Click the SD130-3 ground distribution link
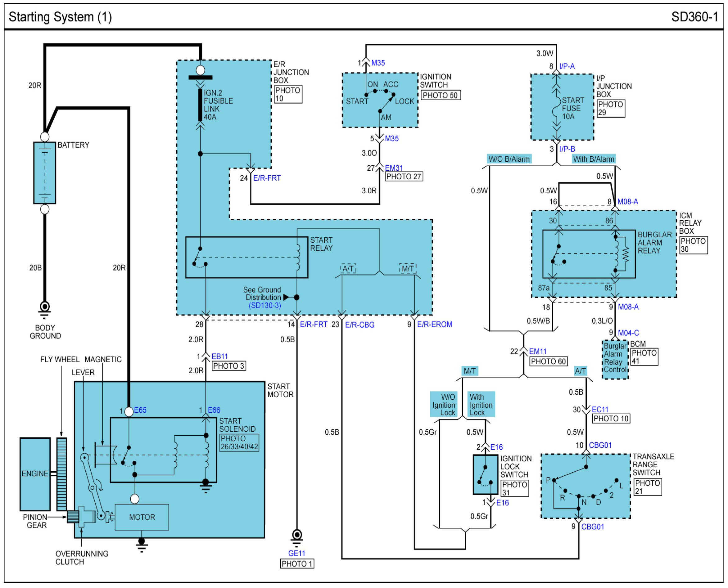The width and height of the screenshot is (728, 588). [265, 306]
